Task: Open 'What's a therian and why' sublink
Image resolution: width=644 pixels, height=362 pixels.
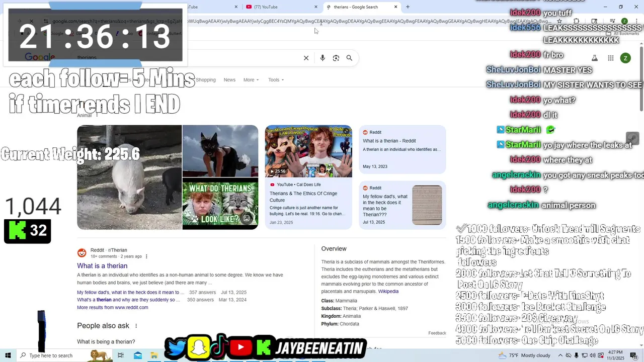Action: 128,300
